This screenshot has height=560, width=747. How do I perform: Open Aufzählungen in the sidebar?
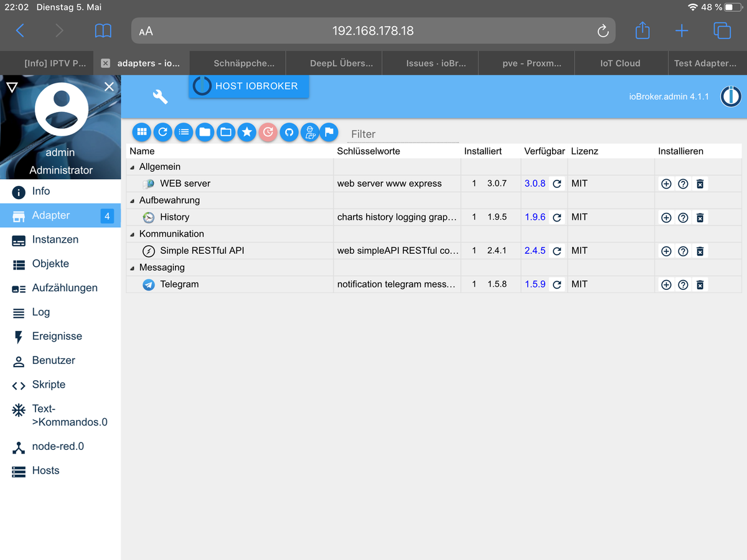coord(60,288)
